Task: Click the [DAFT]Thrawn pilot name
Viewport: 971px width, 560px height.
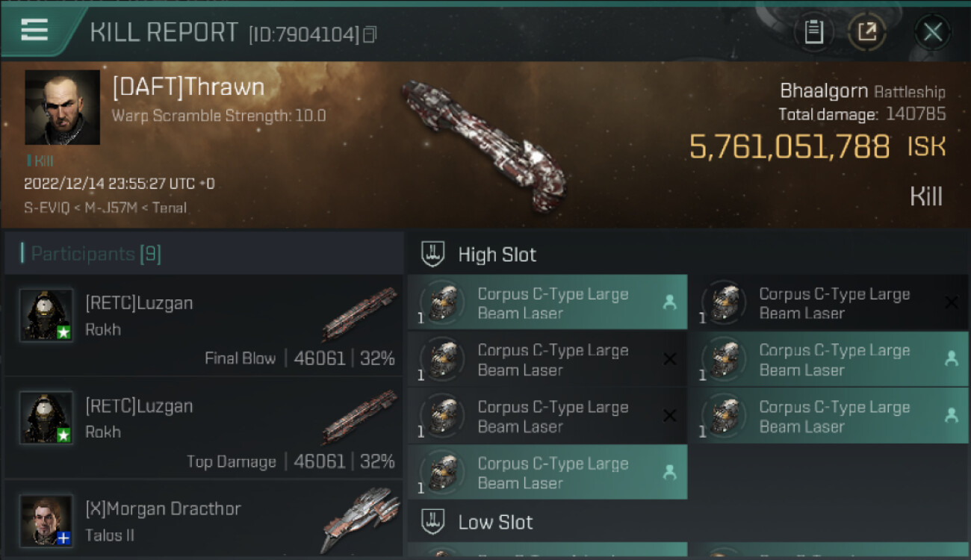Action: (188, 87)
